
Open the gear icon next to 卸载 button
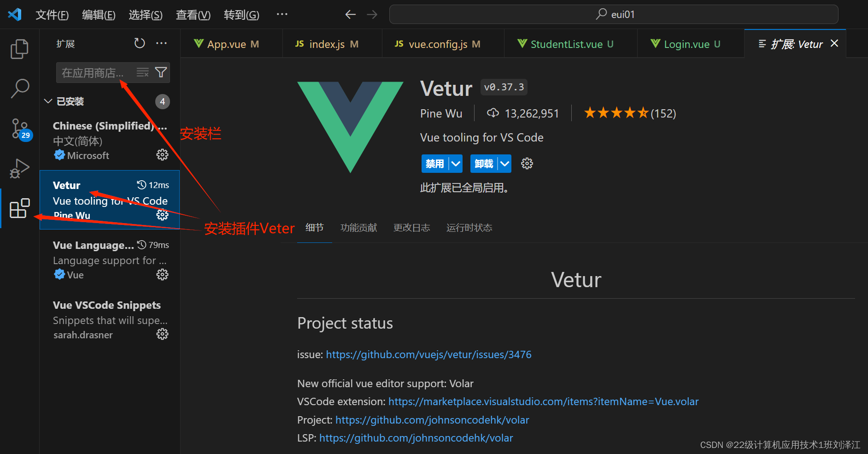pos(527,163)
